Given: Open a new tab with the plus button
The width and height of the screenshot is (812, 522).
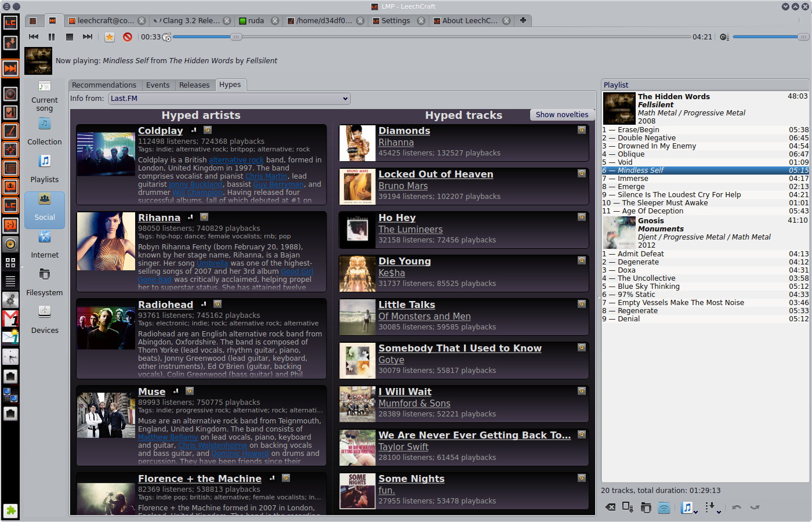Looking at the screenshot, I should click(523, 20).
